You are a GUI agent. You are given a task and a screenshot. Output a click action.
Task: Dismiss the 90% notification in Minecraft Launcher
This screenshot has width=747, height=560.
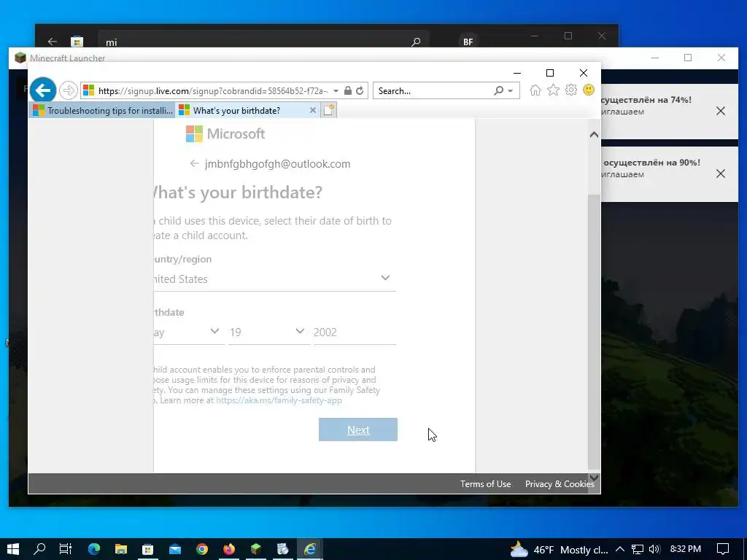point(721,174)
